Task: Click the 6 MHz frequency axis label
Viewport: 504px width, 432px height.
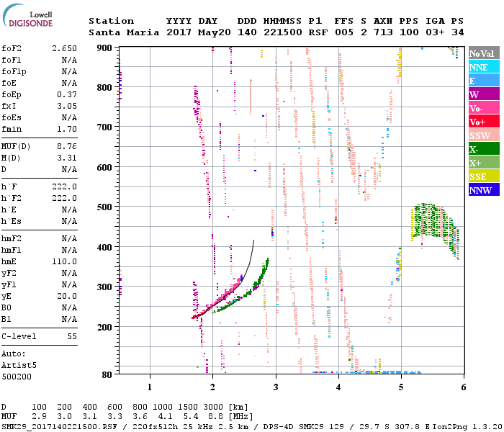Action: [463, 387]
